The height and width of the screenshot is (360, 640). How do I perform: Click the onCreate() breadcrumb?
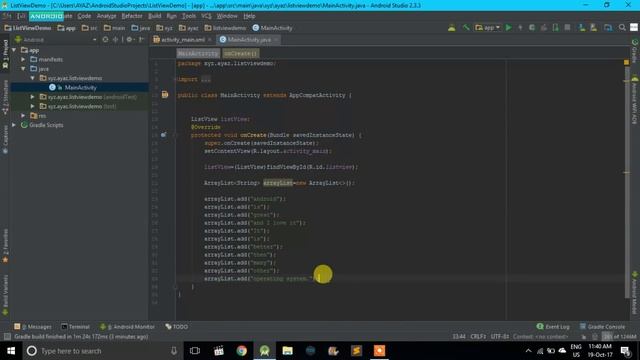click(240, 53)
